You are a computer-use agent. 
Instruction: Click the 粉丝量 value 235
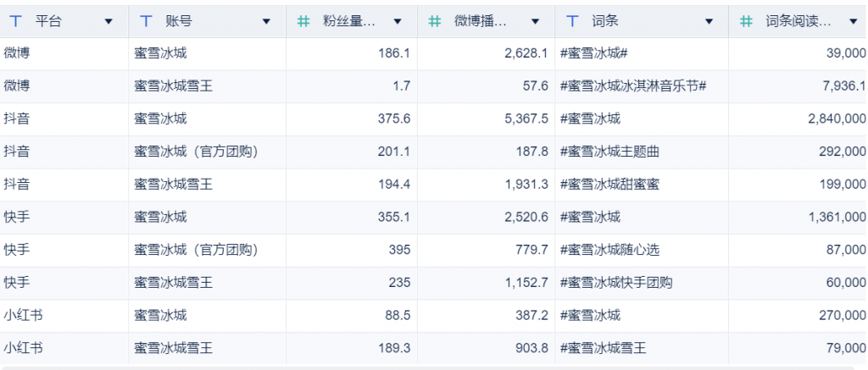400,283
